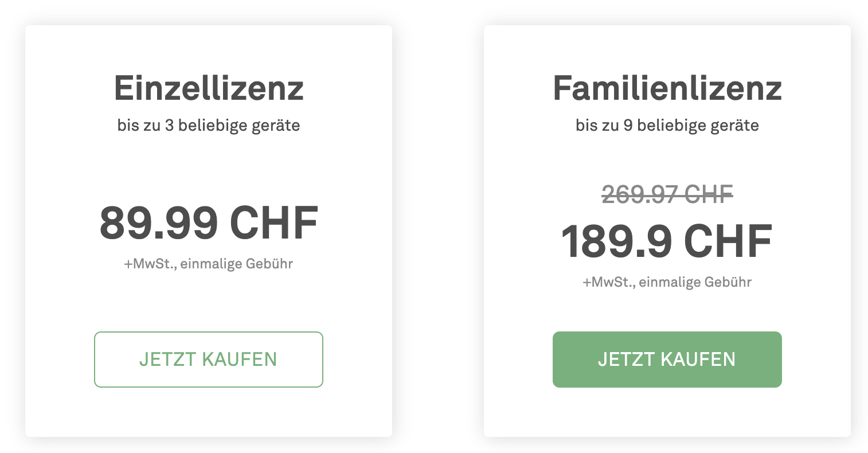The width and height of the screenshot is (868, 453).
Task: Select the "bis zu 9 beliebige geräte" subtitle
Action: 667,125
